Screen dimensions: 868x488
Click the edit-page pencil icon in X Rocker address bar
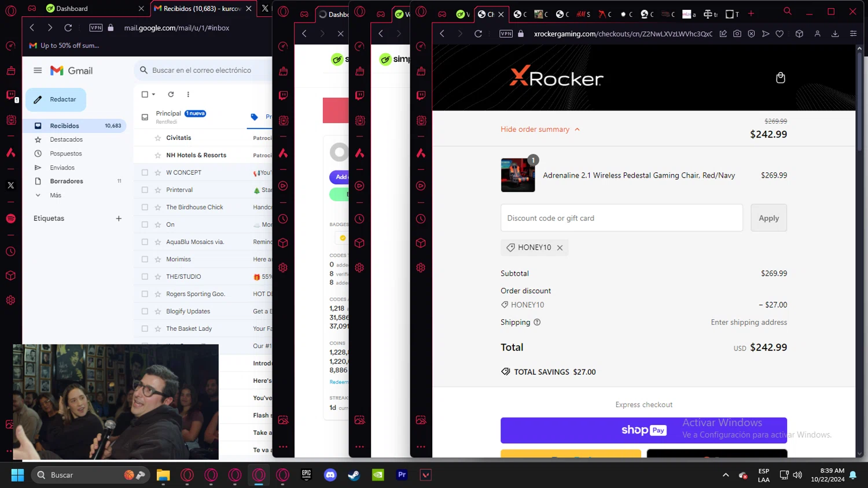point(723,34)
